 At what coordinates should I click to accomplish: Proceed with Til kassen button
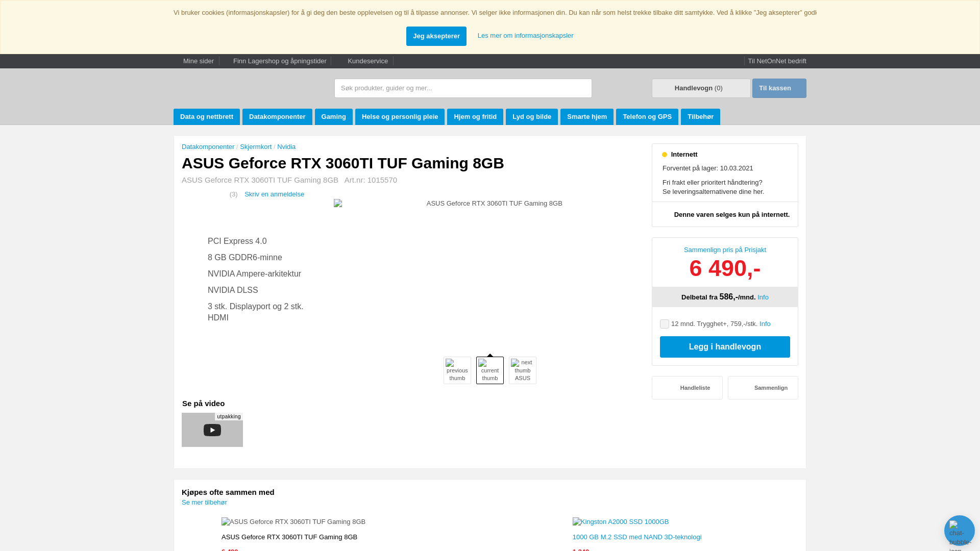779,88
